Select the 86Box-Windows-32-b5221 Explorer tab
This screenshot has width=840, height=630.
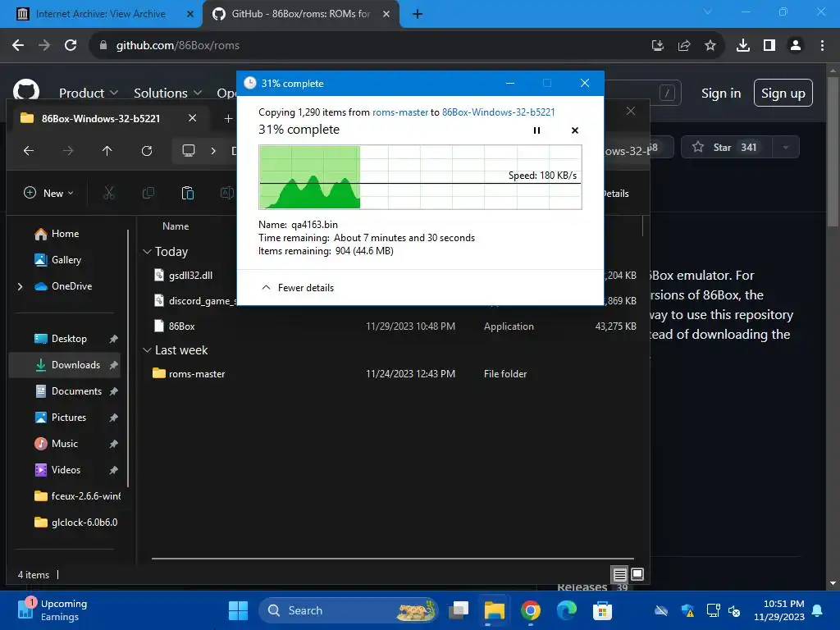click(101, 118)
